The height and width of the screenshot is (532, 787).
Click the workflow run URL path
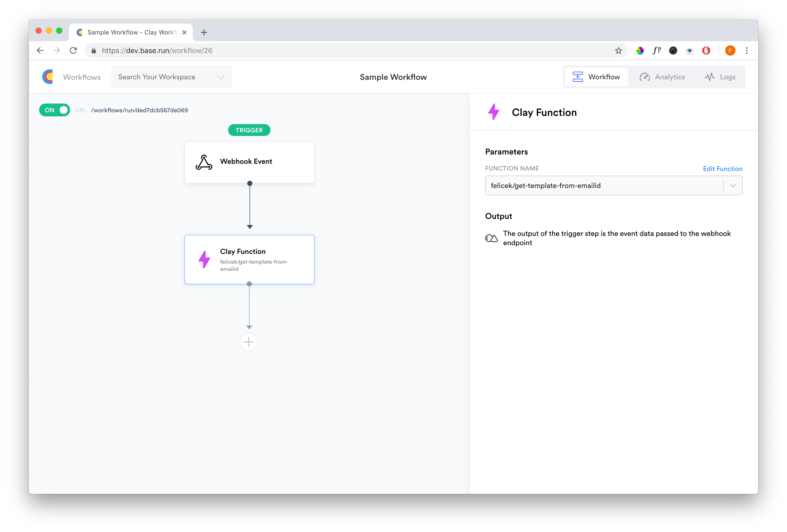139,110
